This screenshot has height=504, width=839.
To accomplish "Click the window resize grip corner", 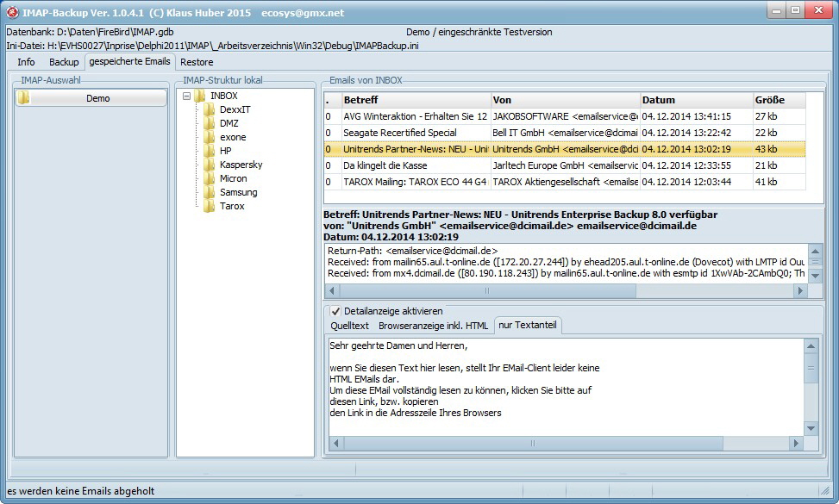I will point(825,490).
